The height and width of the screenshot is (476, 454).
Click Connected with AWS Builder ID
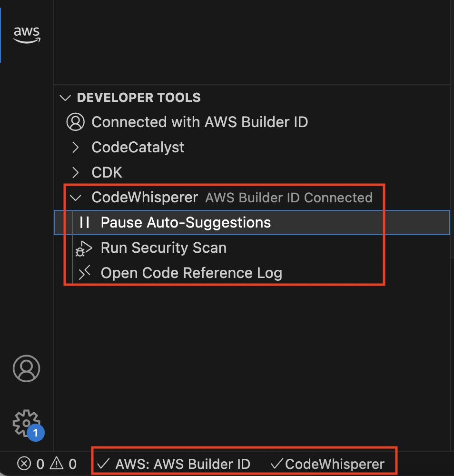point(200,122)
